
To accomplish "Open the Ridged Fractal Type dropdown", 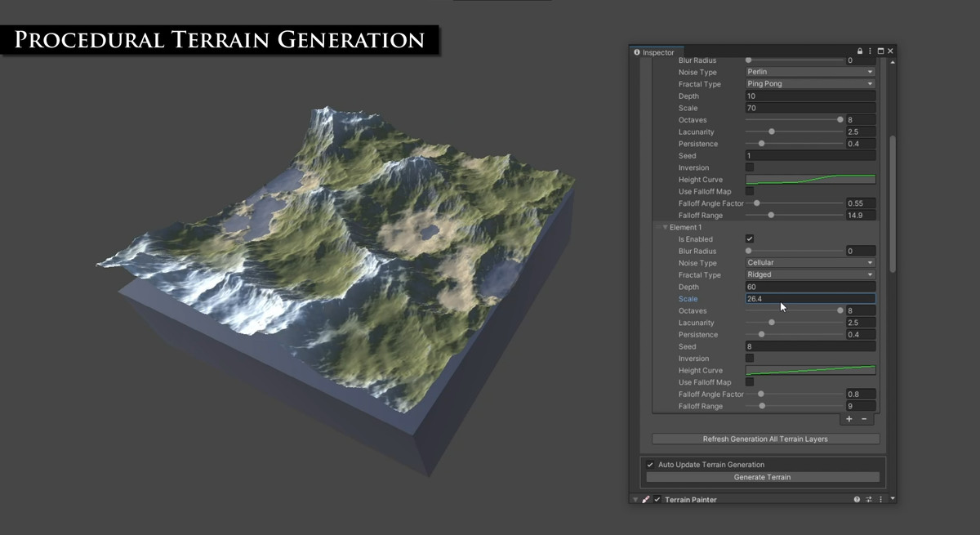I will (x=810, y=275).
